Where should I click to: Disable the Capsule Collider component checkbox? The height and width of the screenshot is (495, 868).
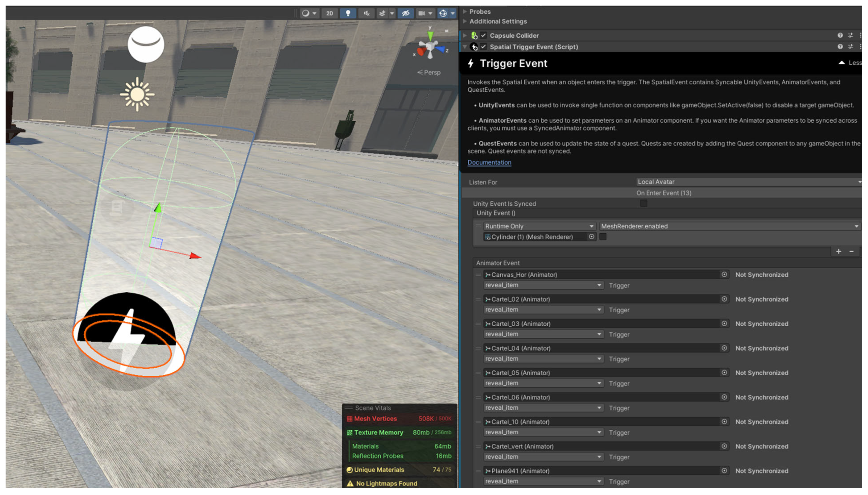click(x=484, y=35)
